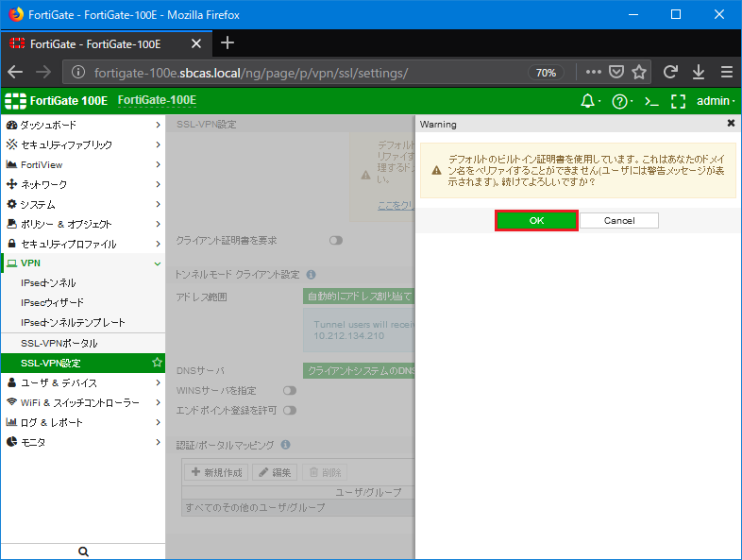Click the security profile lock icon

pos(11,244)
